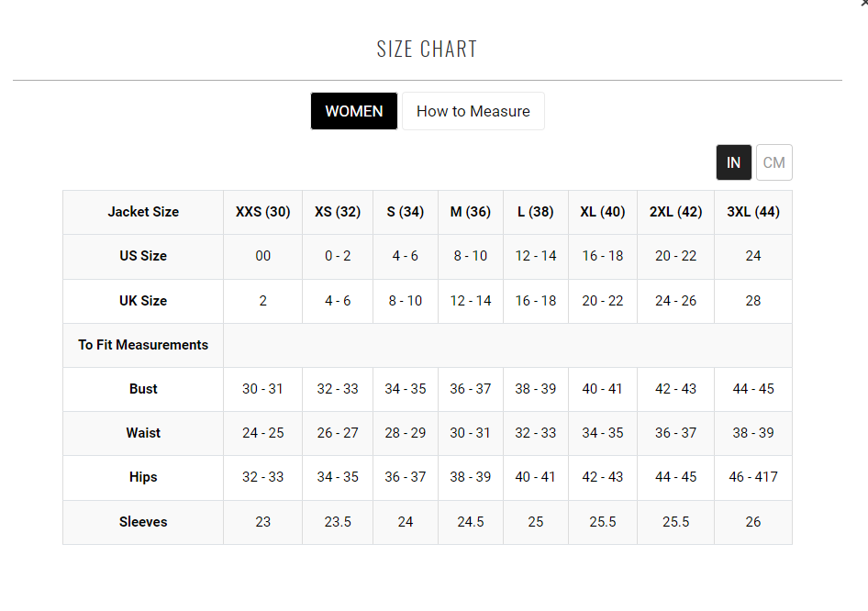Select the L (38) column header
Screen dimensions: 868x611
pyautogui.click(x=535, y=212)
